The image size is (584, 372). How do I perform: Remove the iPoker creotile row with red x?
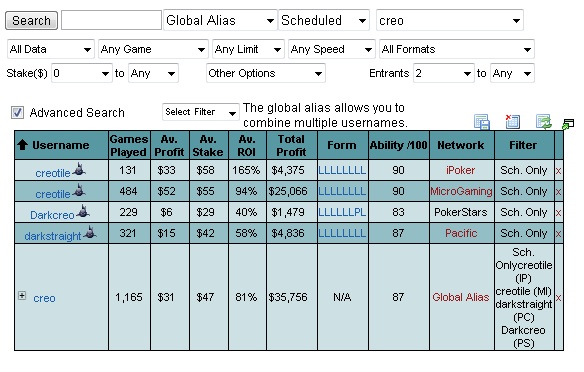tap(558, 171)
